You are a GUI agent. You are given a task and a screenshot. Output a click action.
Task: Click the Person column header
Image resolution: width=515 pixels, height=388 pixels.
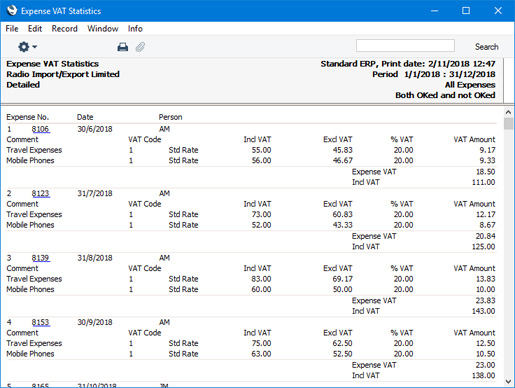pyautogui.click(x=170, y=117)
